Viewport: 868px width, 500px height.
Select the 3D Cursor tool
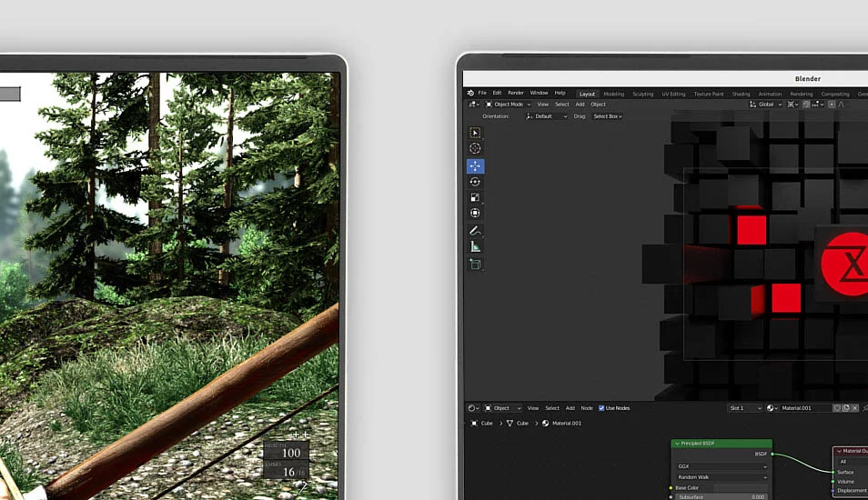coord(475,148)
